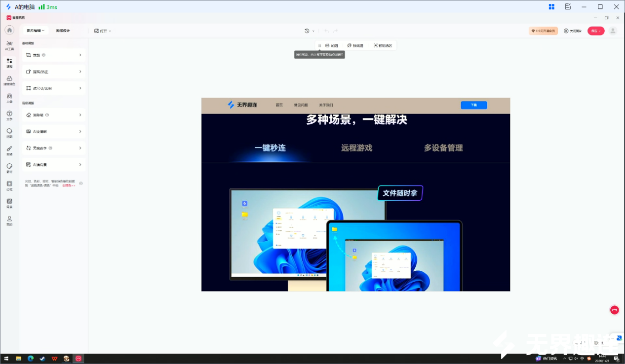Viewport: 625px width, 364px height.
Task: Open the 图片编辑 mode dropdown
Action: pyautogui.click(x=34, y=30)
